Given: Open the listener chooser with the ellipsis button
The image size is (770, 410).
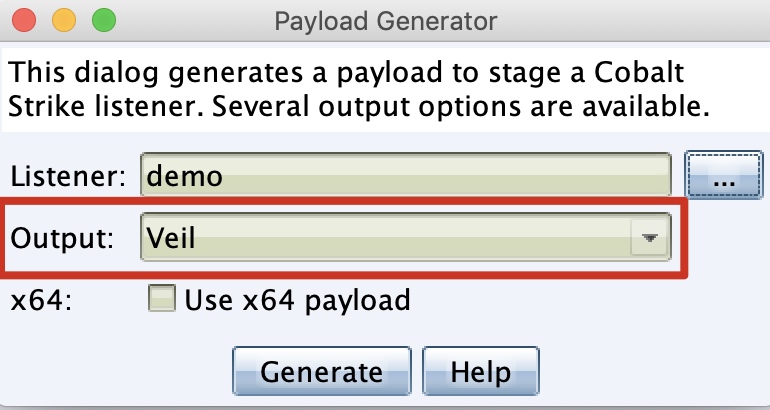Looking at the screenshot, I should coord(724,175).
